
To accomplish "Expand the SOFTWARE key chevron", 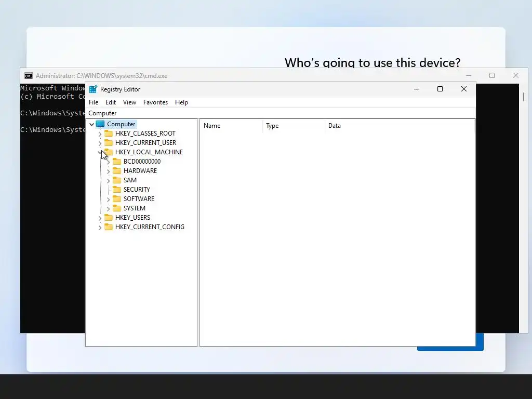I will point(109,199).
